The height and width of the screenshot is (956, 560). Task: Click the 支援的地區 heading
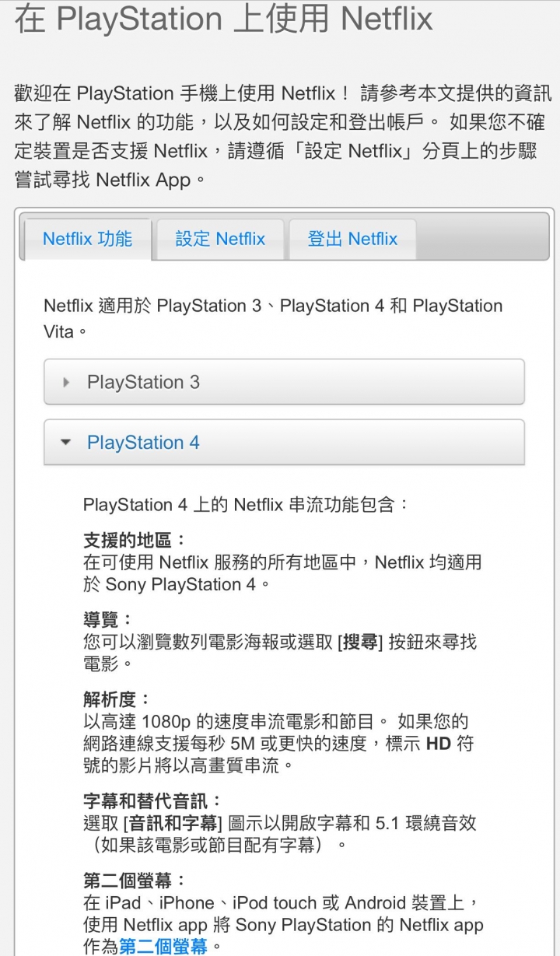[x=135, y=540]
